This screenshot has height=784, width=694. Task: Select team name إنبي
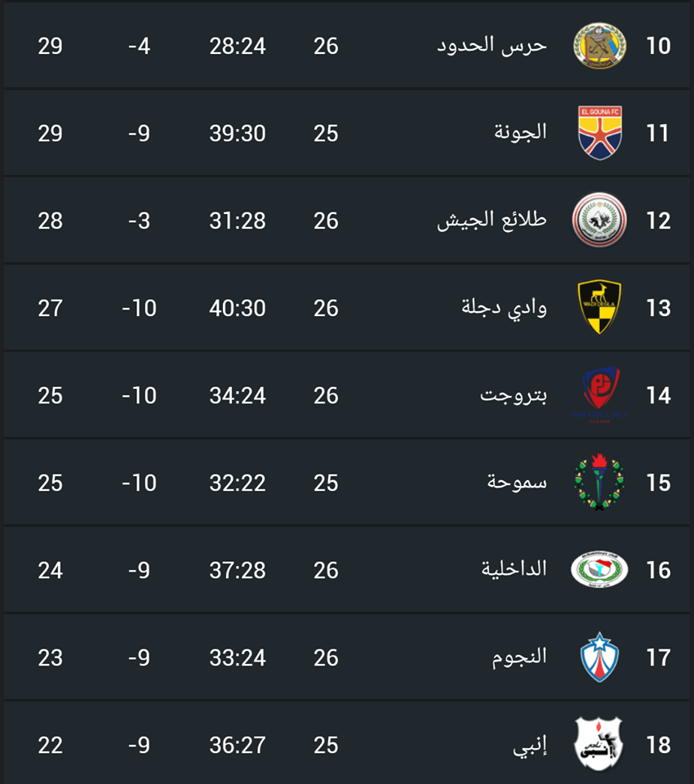point(530,745)
